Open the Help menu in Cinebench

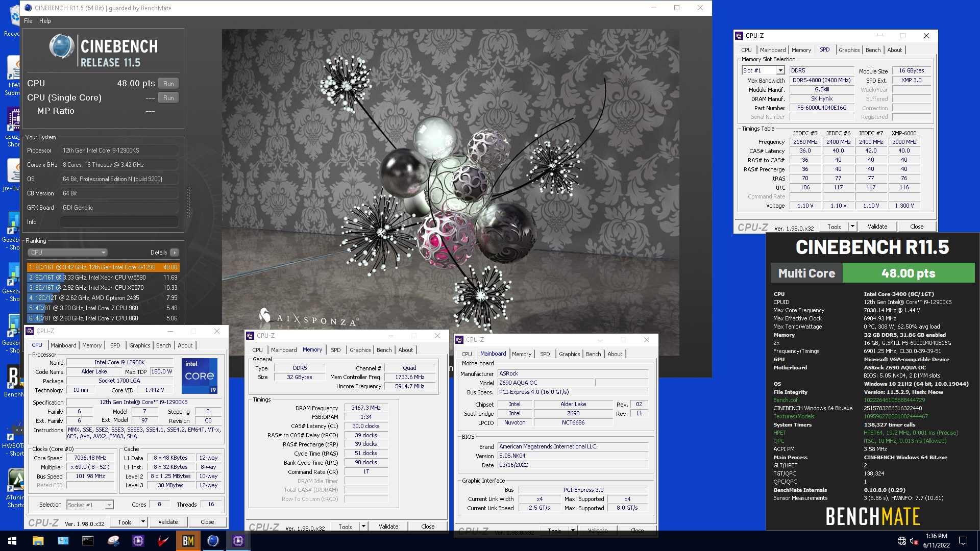pos(45,21)
